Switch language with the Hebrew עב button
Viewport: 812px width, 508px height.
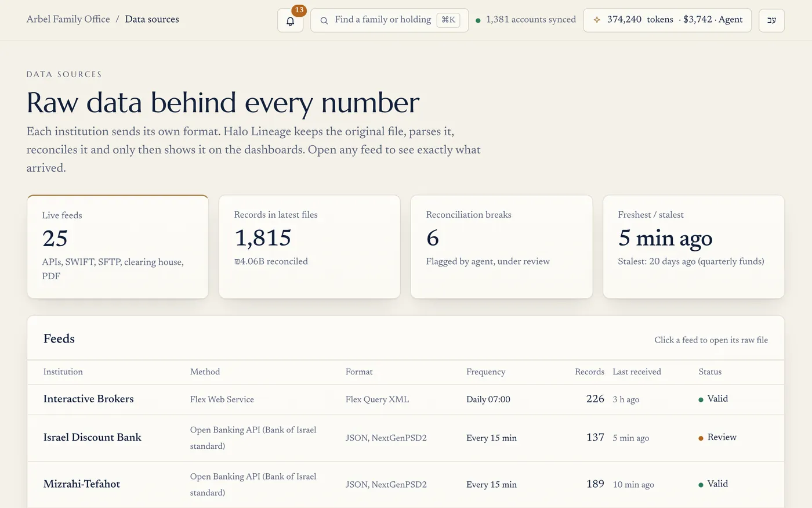point(771,20)
